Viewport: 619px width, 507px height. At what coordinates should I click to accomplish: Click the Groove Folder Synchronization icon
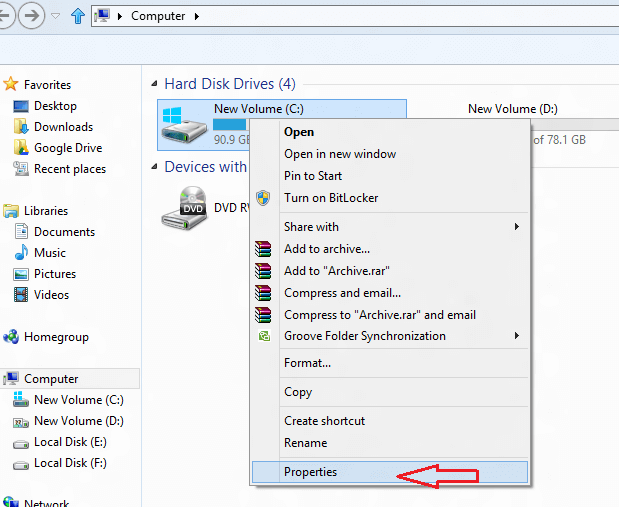pyautogui.click(x=263, y=336)
